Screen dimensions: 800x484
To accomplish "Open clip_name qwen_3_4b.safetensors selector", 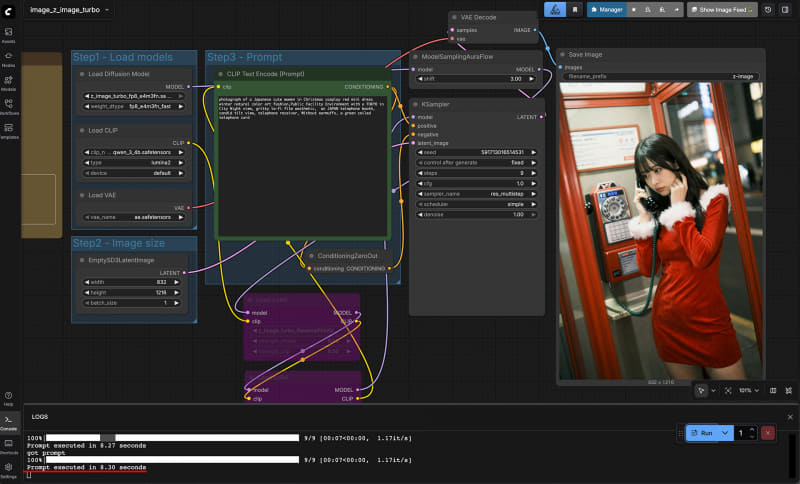I will 134,152.
